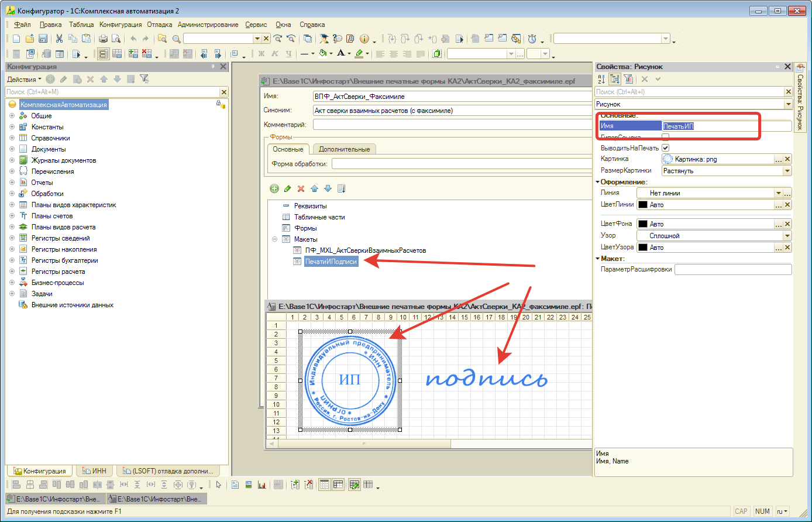Clear the Конфигурация search field
Image resolution: width=812 pixels, height=522 pixels.
coord(223,92)
